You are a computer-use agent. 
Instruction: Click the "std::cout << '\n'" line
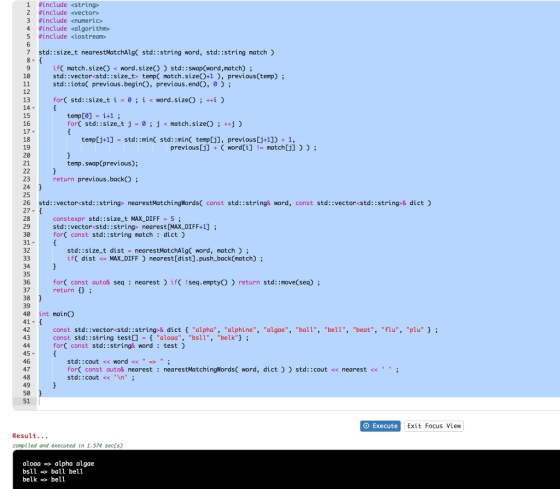pos(101,378)
